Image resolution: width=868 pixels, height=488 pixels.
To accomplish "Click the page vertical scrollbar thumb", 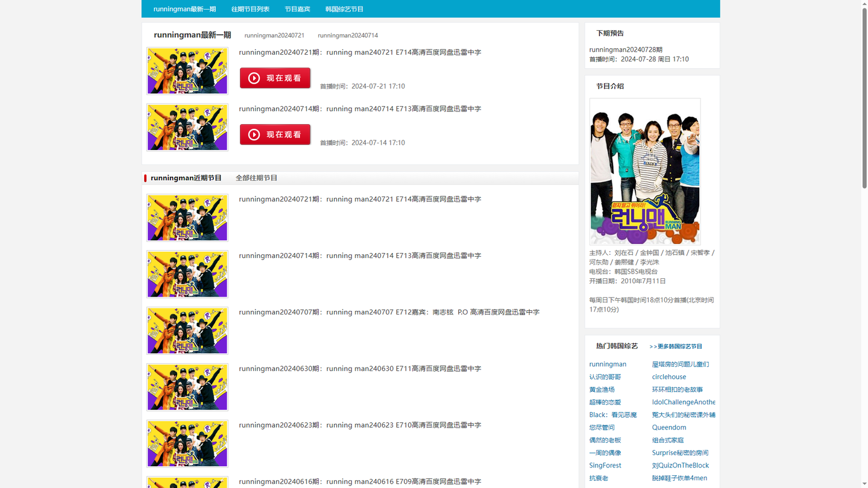I will pyautogui.click(x=864, y=98).
